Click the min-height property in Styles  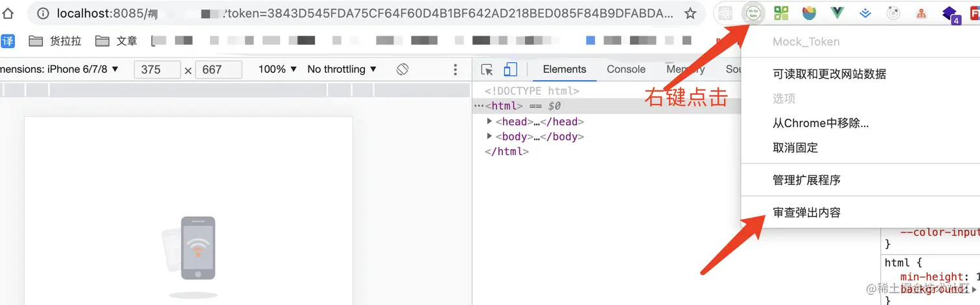[x=931, y=277]
